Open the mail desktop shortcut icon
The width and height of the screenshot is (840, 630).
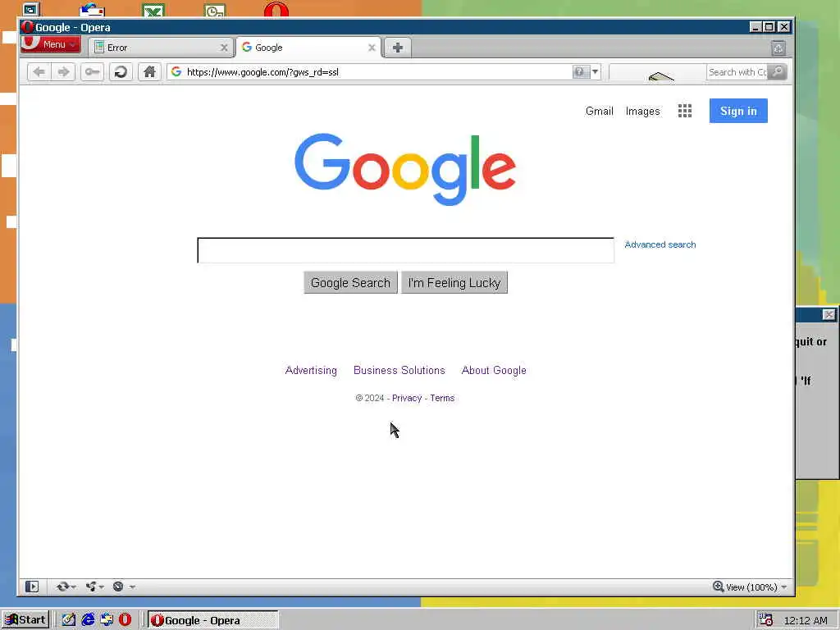[x=92, y=10]
